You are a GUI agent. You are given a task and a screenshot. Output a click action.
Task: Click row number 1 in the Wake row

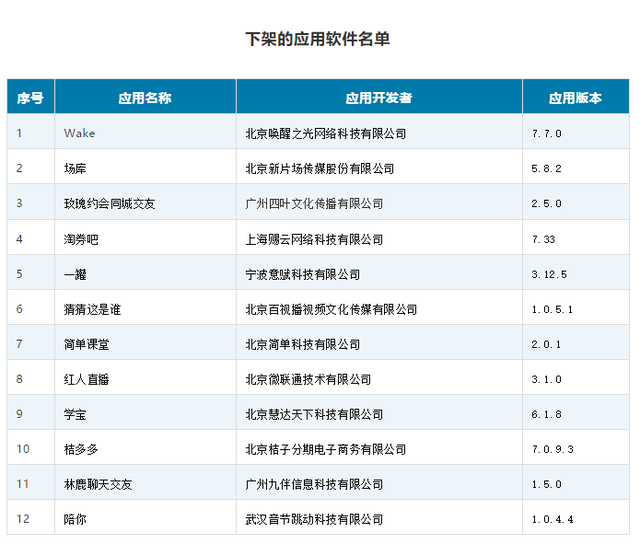[x=19, y=133]
